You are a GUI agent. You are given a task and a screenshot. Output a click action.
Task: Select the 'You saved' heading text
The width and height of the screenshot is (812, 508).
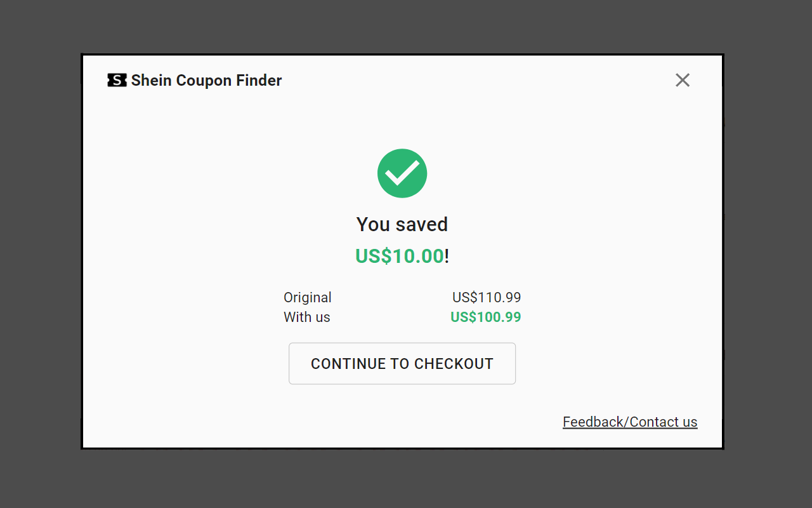coord(402,224)
